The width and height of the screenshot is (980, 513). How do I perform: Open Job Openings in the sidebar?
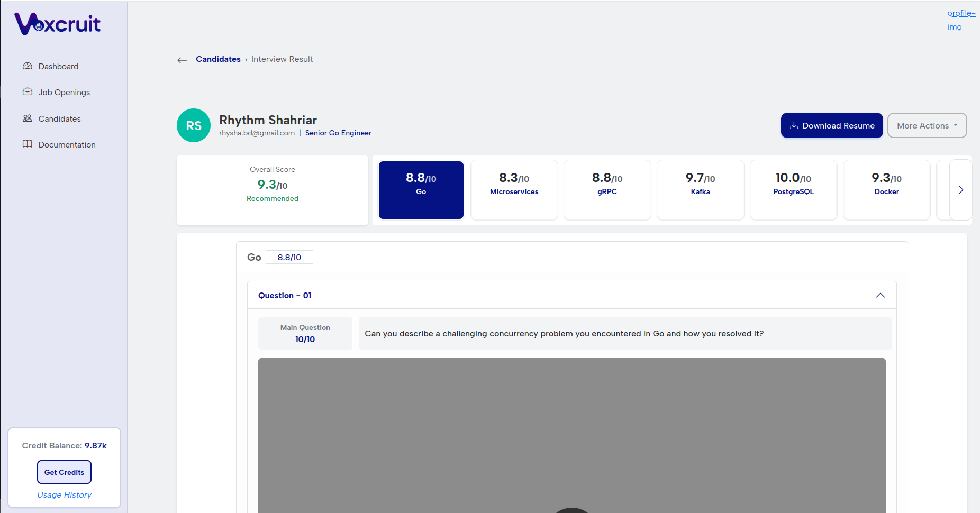pos(64,93)
